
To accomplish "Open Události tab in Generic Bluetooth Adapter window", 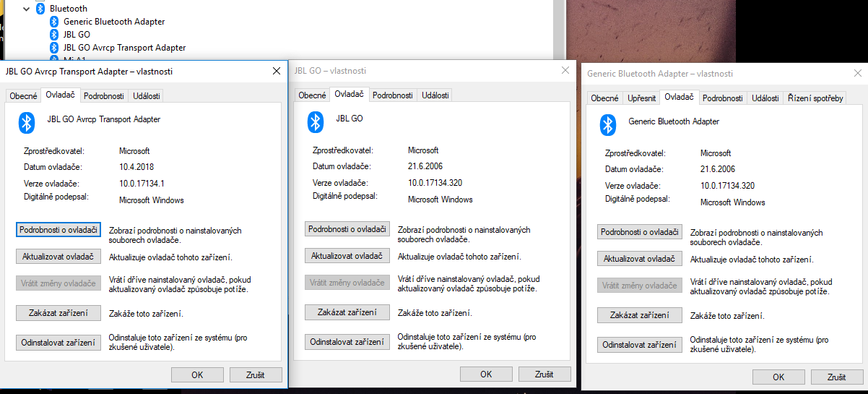I will tap(765, 98).
